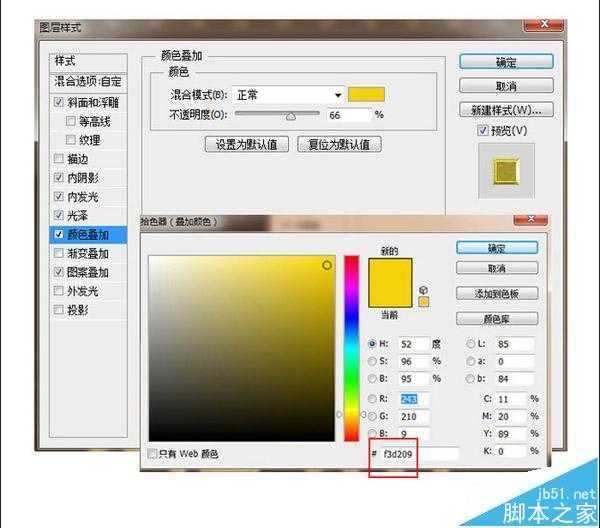Viewport: 600px width, 528px height.
Task: Select 混合选项:自定 in the styles list
Action: point(88,81)
